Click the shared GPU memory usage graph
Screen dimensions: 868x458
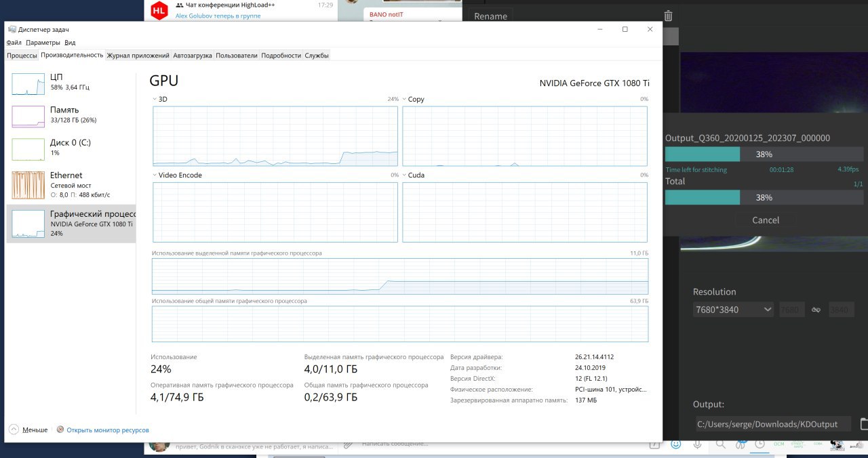tap(400, 324)
